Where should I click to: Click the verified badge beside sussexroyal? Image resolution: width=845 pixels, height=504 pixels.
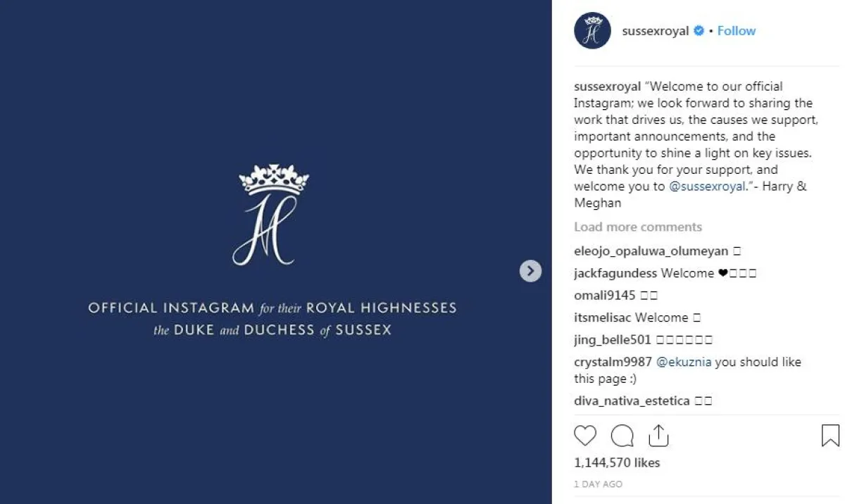pyautogui.click(x=699, y=31)
